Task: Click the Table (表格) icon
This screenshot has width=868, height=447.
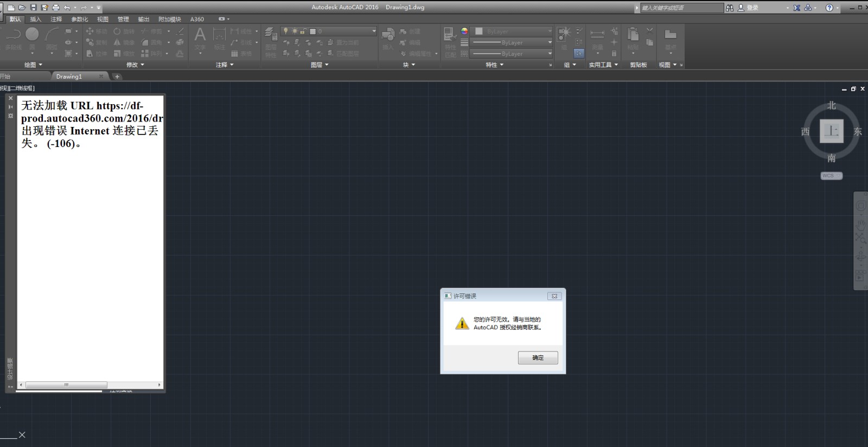Action: tap(241, 54)
